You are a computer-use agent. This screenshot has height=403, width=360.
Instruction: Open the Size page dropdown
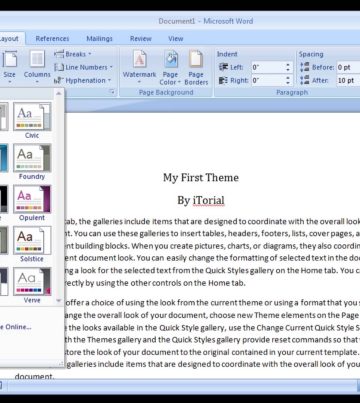click(10, 68)
